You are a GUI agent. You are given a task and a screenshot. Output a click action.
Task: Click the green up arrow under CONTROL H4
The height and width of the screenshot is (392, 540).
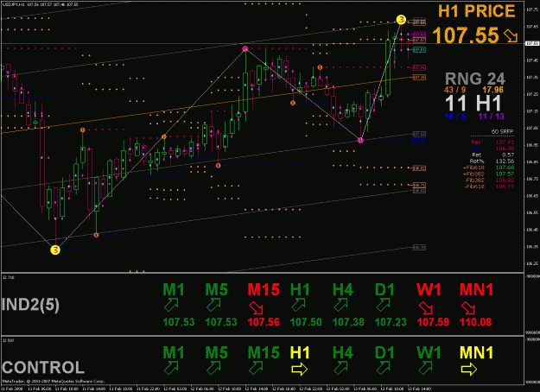340,368
